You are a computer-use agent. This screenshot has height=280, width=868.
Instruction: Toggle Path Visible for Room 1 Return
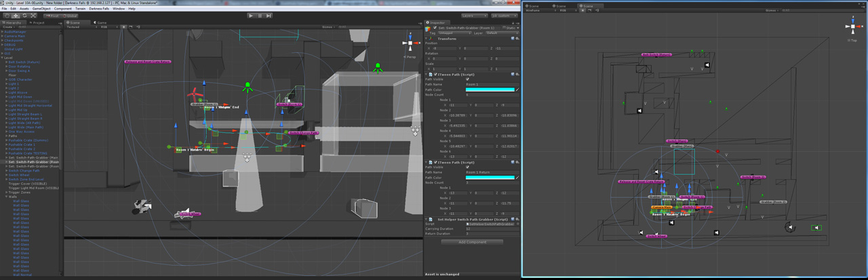coord(467,167)
